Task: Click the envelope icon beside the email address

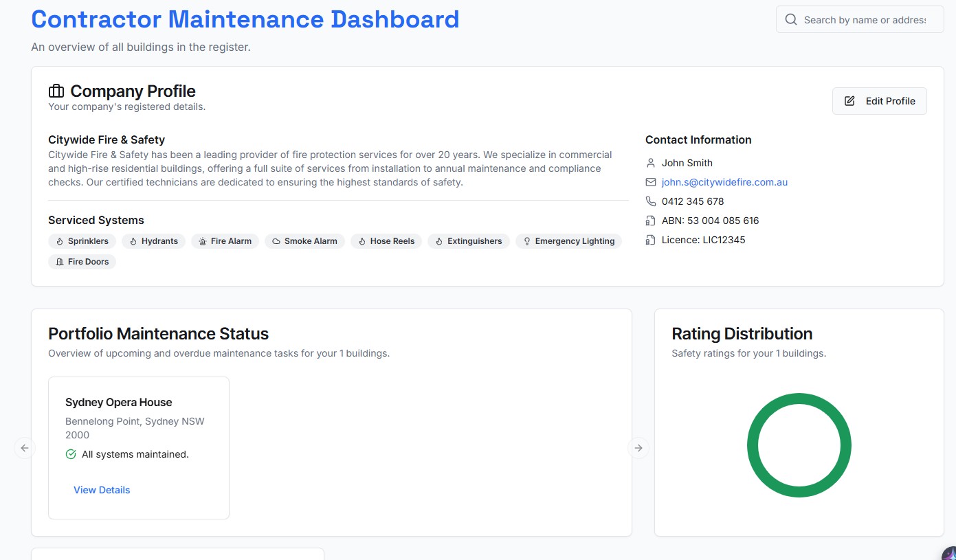Action: click(650, 182)
